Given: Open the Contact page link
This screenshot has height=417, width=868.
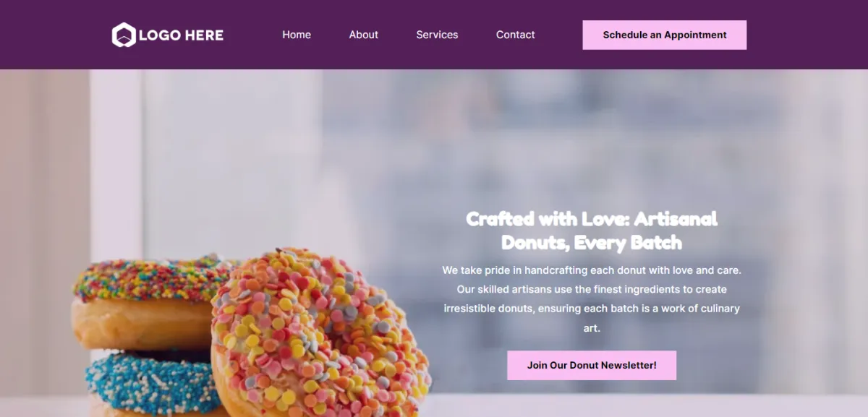Looking at the screenshot, I should [516, 35].
